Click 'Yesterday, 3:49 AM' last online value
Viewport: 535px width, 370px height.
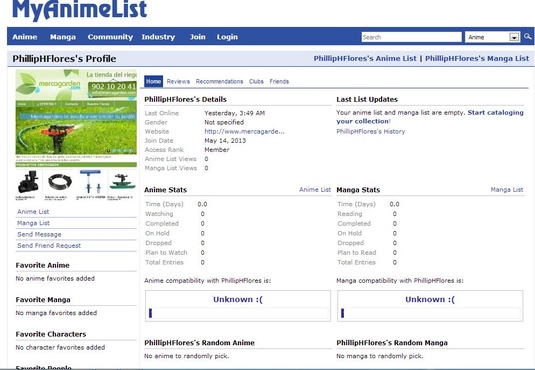tap(235, 113)
